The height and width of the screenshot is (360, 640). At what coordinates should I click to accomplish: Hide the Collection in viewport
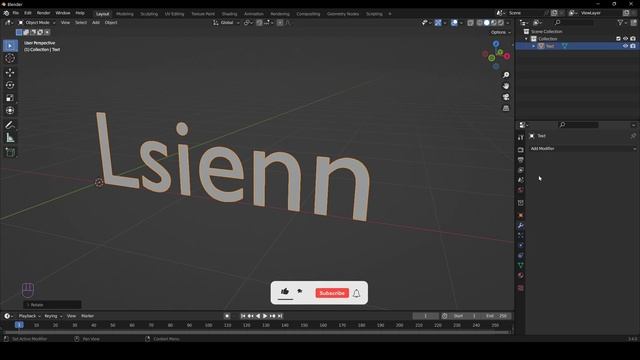(x=625, y=39)
